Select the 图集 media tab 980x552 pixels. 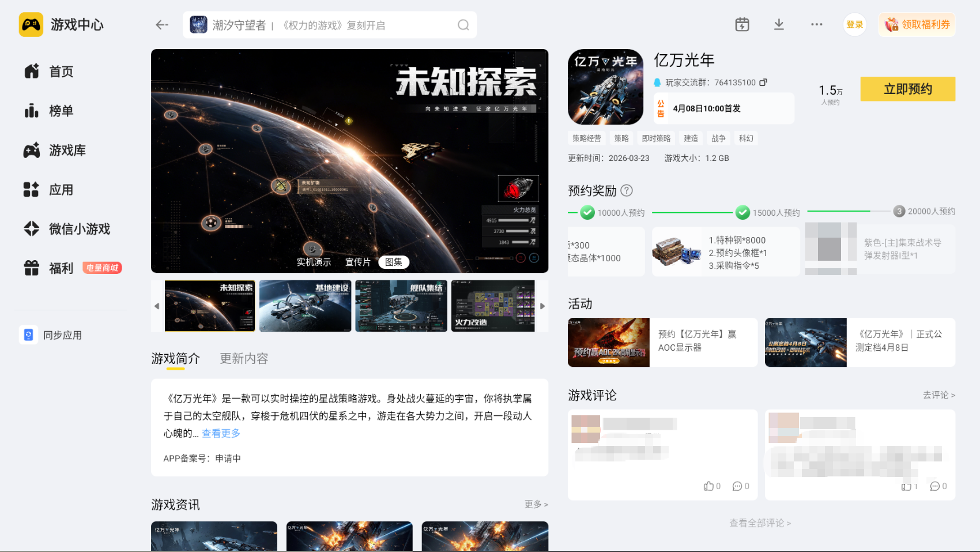pyautogui.click(x=394, y=262)
